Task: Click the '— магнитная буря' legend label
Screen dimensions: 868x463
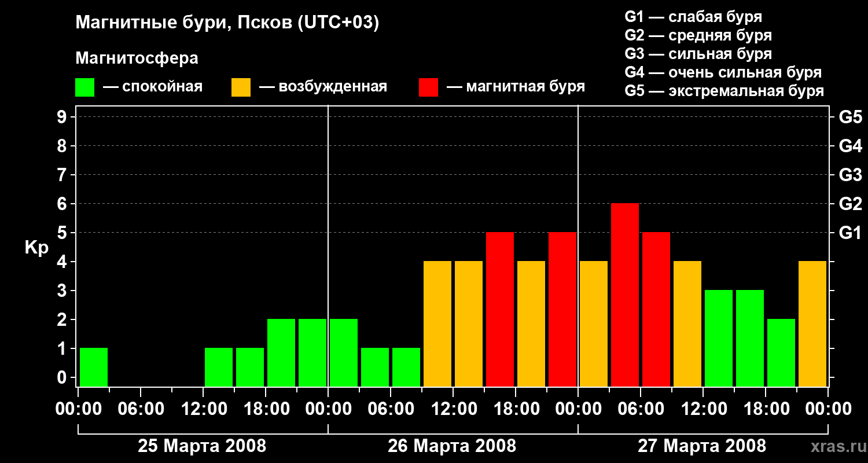Action: coord(516,87)
